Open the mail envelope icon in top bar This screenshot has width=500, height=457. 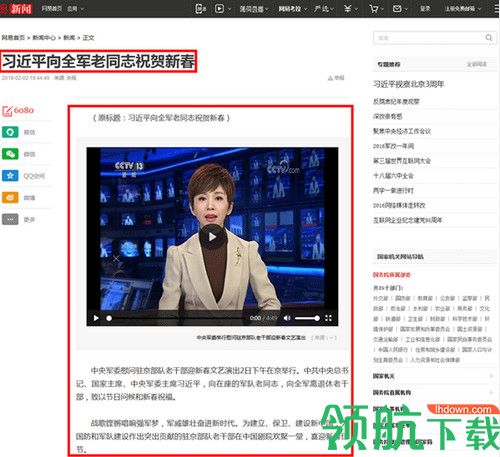[x=397, y=9]
